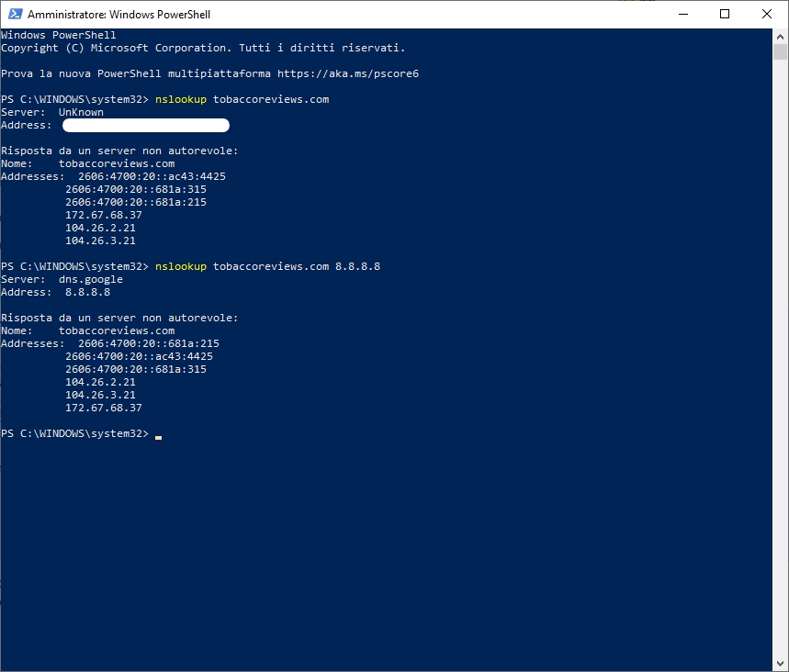
Task: Click first 'Risposta da un server non autorevole:' line
Action: (119, 151)
